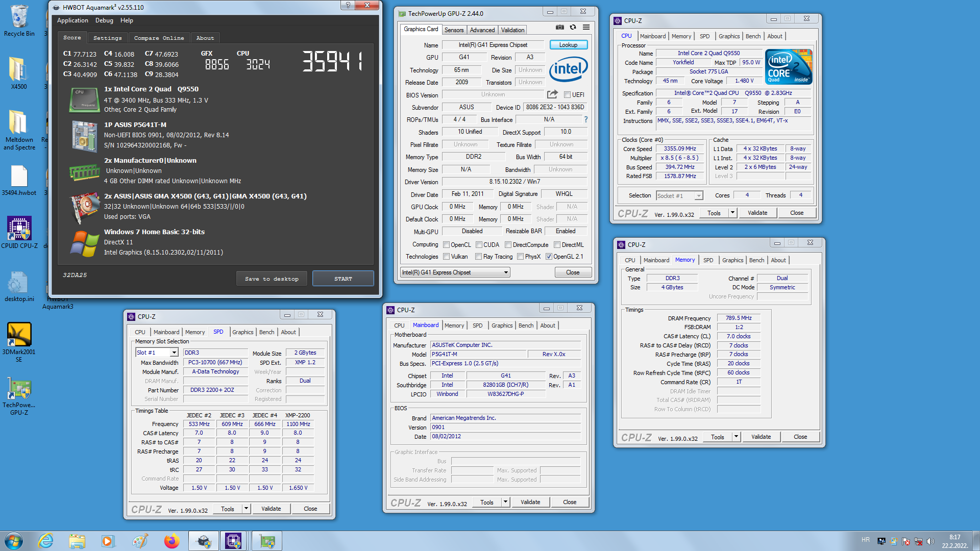Screen dimensions: 980x551
Task: Toggle the Ray Tracing checkbox
Action: point(478,257)
